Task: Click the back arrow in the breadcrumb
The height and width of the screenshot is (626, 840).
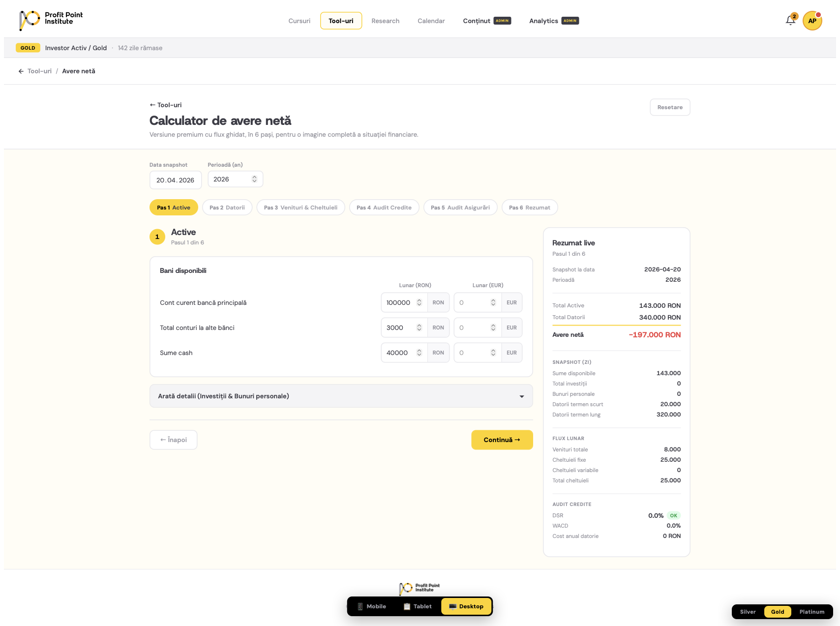Action: (x=21, y=71)
